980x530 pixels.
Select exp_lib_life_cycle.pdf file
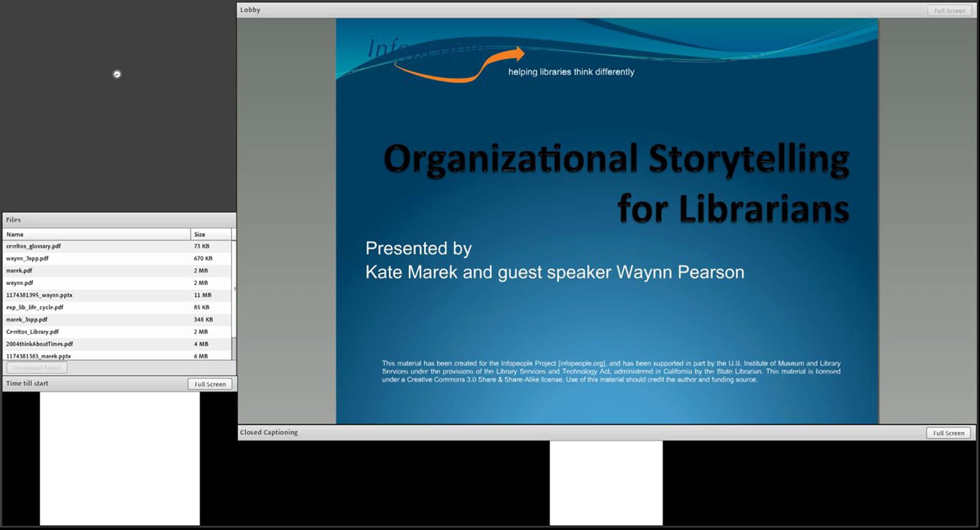point(35,307)
